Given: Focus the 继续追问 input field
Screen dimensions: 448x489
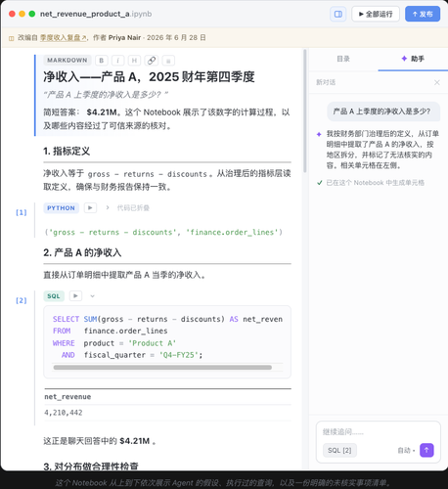Looking at the screenshot, I should coord(379,432).
